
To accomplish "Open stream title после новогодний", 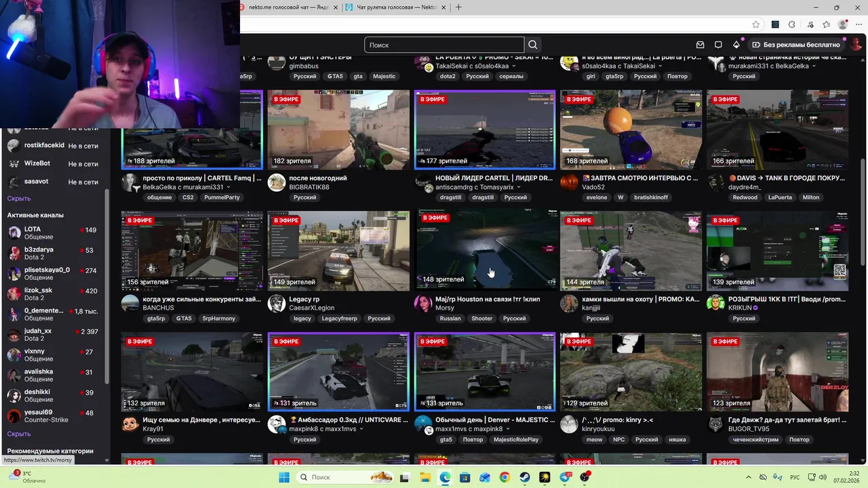I will [318, 178].
